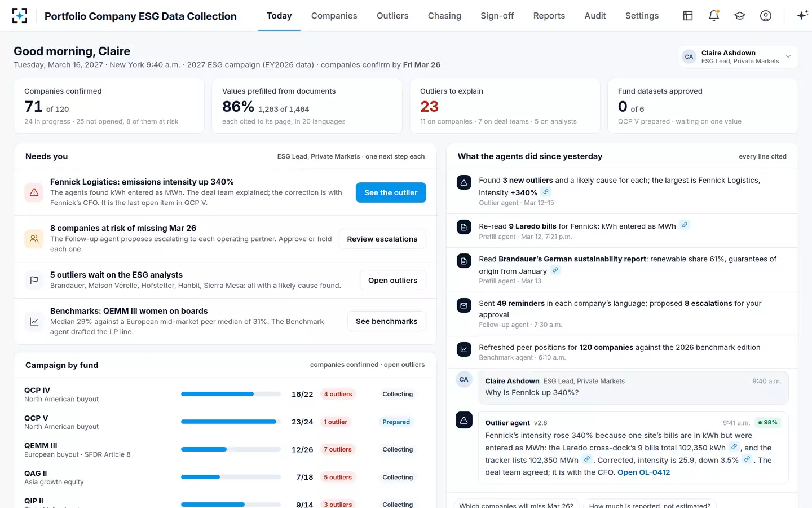The width and height of the screenshot is (812, 508).
Task: Open citation link after kWh entered as MWh
Action: 685,225
